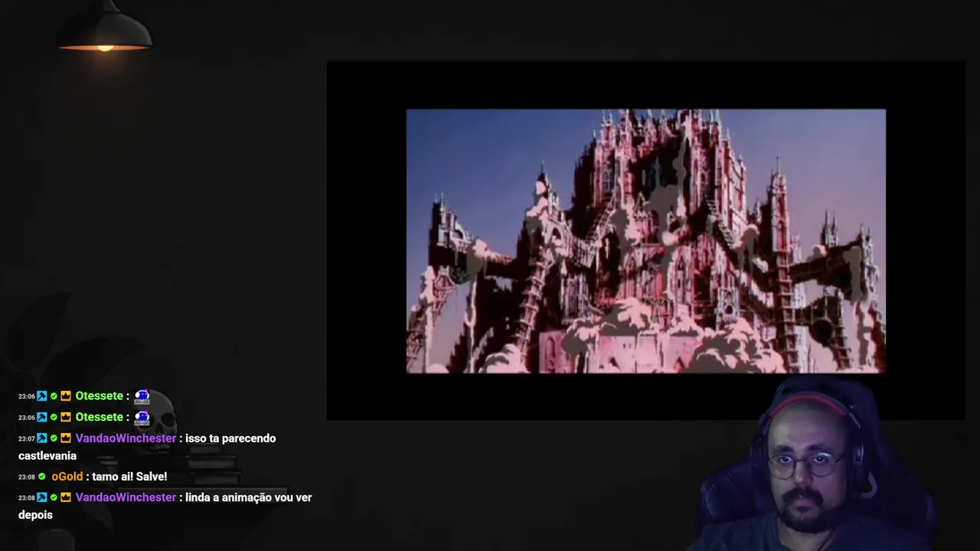Click the 23:08 timestamp beside oGold
980x551 pixels.
27,477
